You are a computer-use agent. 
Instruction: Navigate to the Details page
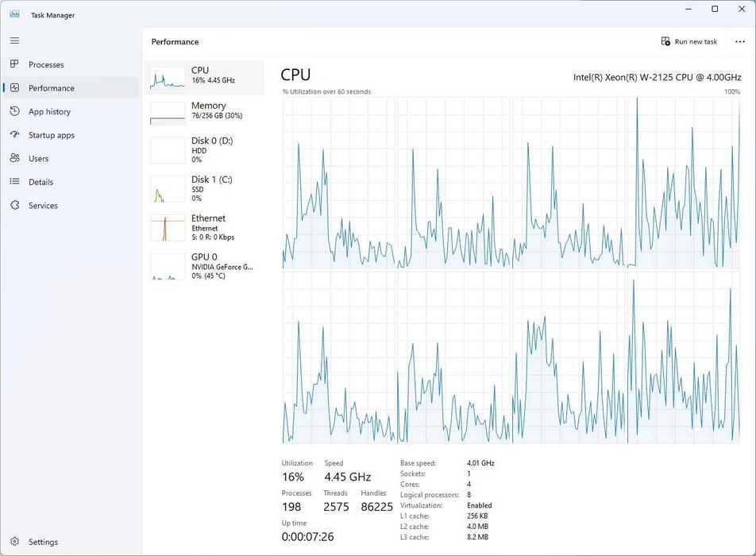(71, 182)
